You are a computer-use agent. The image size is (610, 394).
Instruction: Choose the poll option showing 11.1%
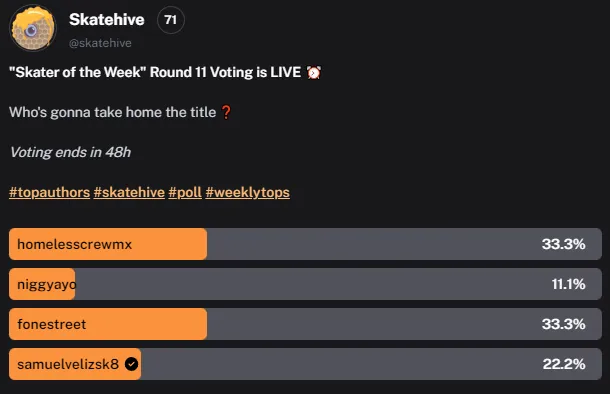(x=305, y=284)
